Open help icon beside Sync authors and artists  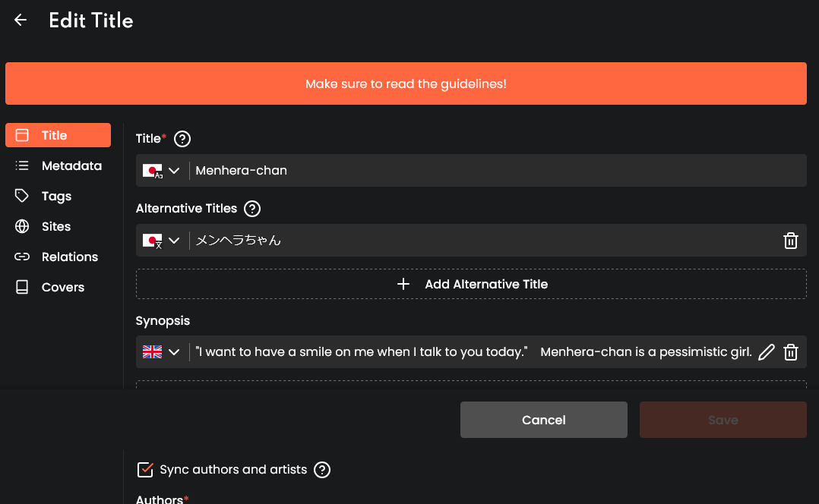(x=322, y=470)
